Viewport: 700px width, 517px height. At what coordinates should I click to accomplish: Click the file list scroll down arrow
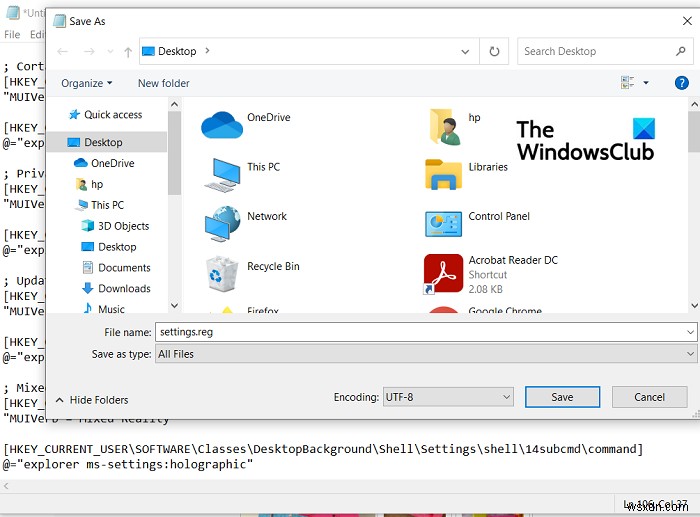click(694, 306)
